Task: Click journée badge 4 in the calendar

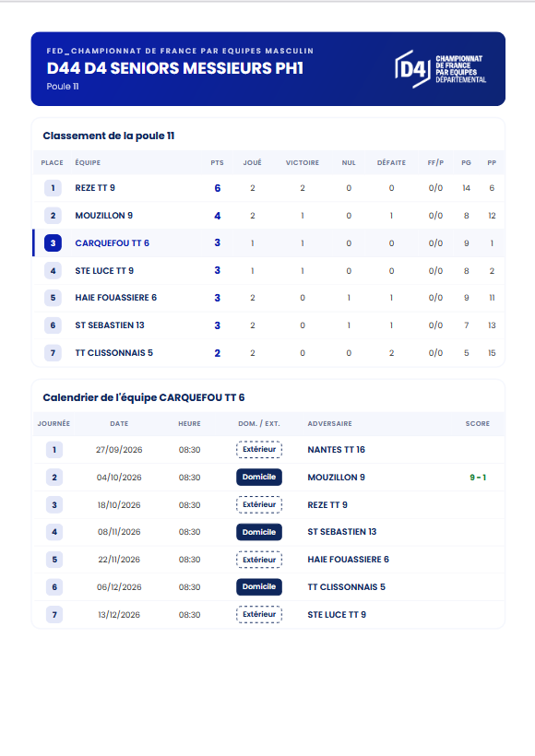Action: point(54,532)
